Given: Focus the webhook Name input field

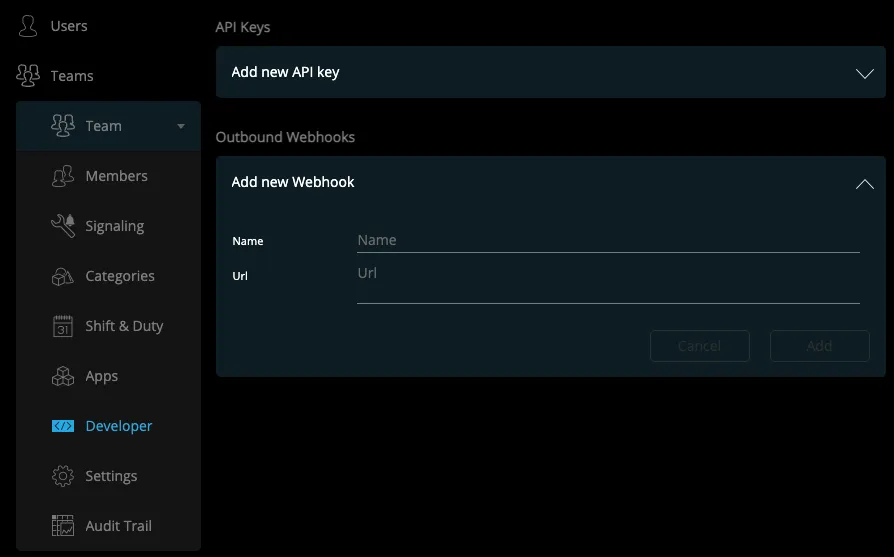Looking at the screenshot, I should tap(608, 241).
